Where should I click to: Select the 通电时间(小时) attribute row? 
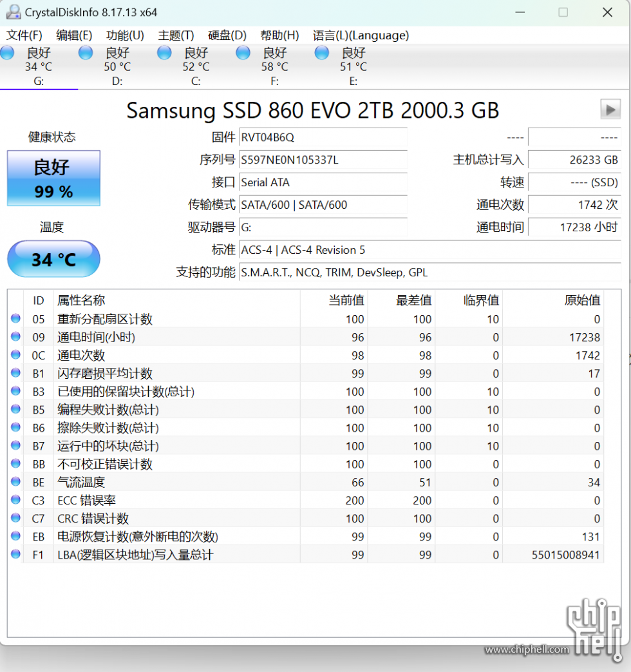306,337
